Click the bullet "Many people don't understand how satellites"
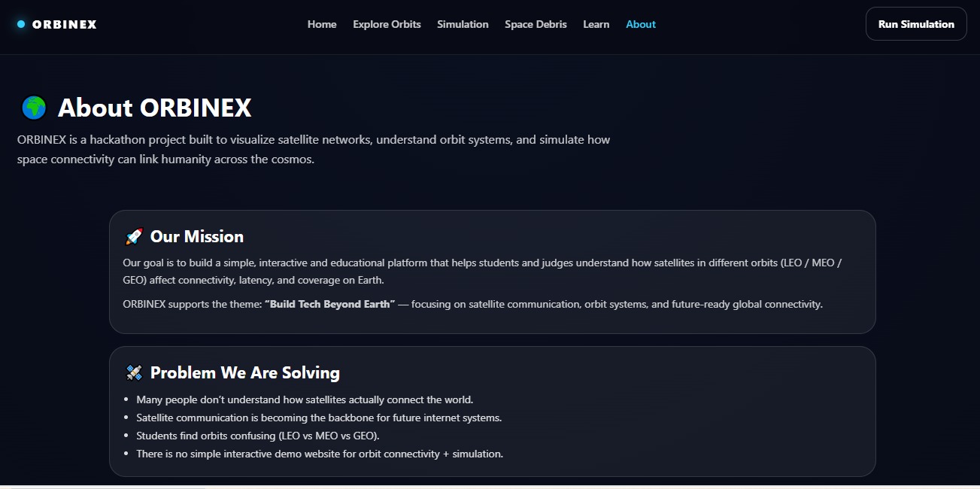This screenshot has height=489, width=980. tap(305, 399)
